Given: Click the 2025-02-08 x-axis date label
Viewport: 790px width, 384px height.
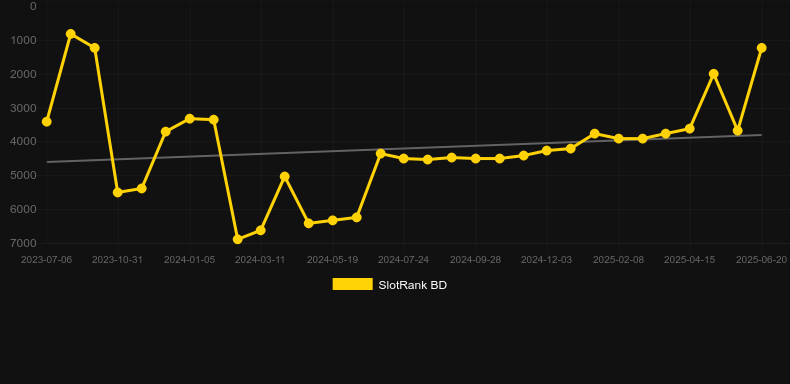Looking at the screenshot, I should [x=618, y=260].
